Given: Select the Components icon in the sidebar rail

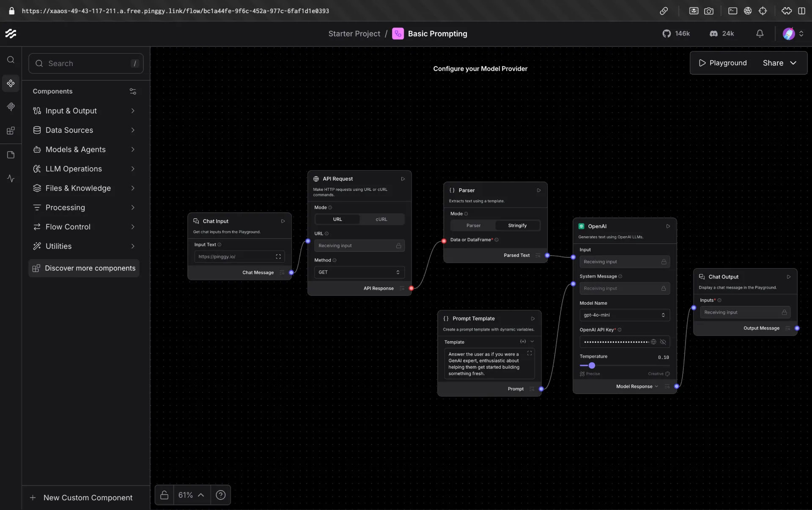Looking at the screenshot, I should [x=11, y=83].
